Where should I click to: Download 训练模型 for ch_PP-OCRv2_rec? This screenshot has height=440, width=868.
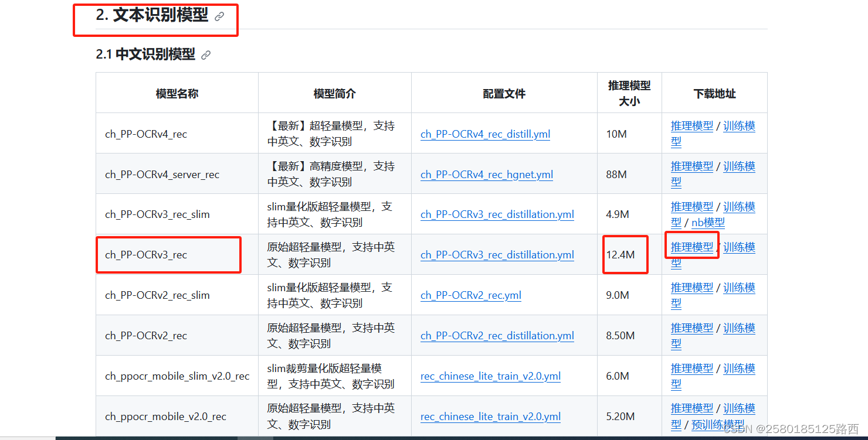click(739, 328)
